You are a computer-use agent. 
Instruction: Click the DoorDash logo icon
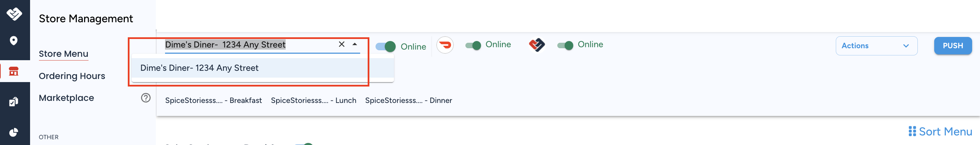coord(445,45)
